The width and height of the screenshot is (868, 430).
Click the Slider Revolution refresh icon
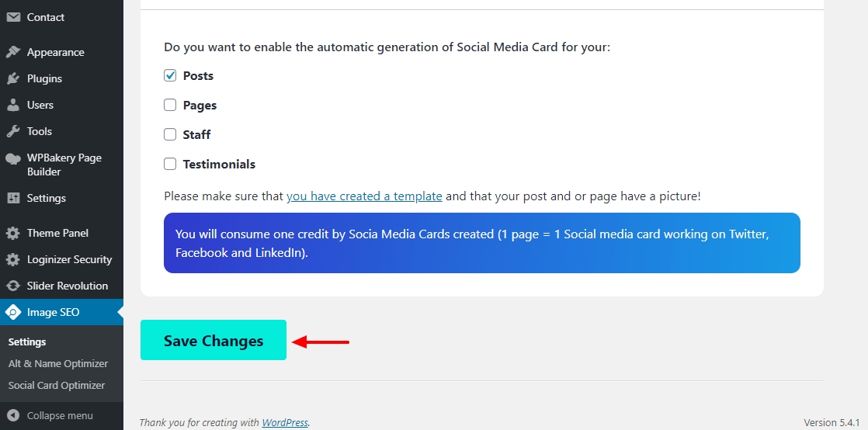13,286
